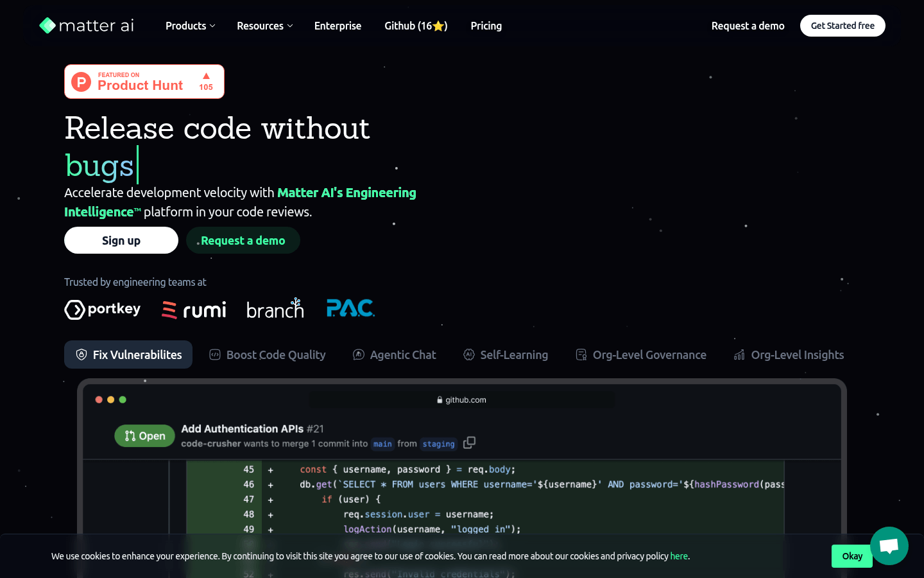The image size is (924, 578).
Task: Click code line 48 req.session.user
Action: [x=485, y=514]
